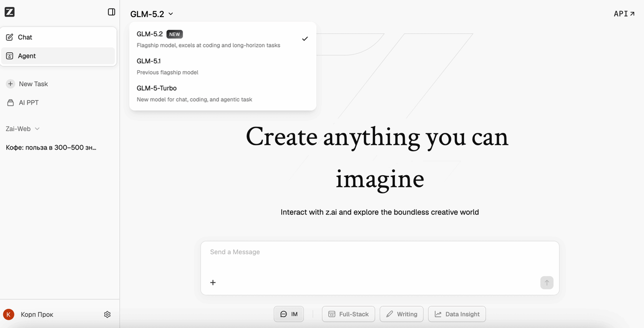Select the Data Insight quick action button
This screenshot has height=328, width=644.
457,314
